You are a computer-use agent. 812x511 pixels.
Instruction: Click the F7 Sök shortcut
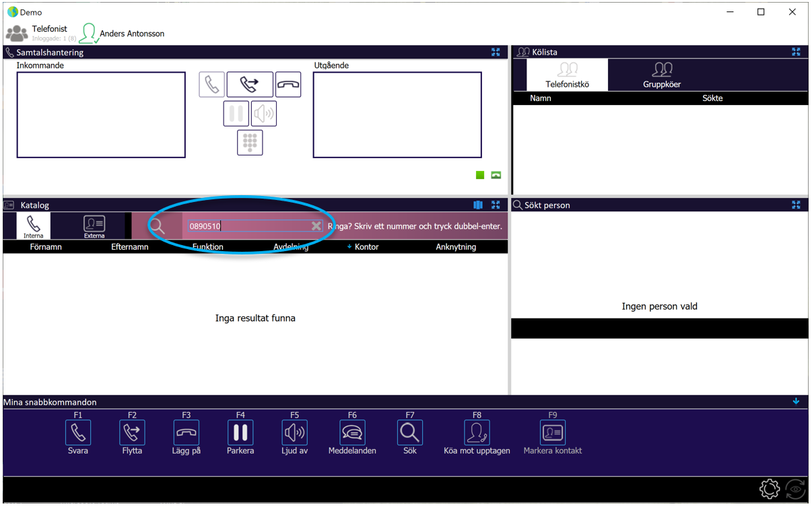tap(410, 434)
